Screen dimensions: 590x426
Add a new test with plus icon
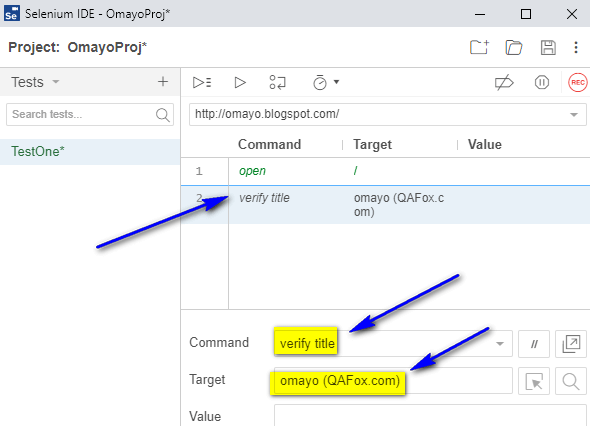coord(163,82)
